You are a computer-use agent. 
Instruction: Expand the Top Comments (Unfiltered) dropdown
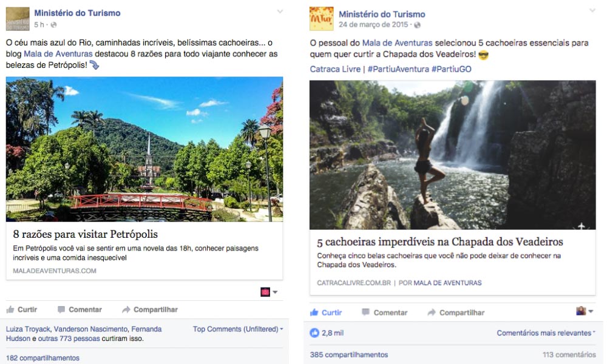click(x=238, y=329)
